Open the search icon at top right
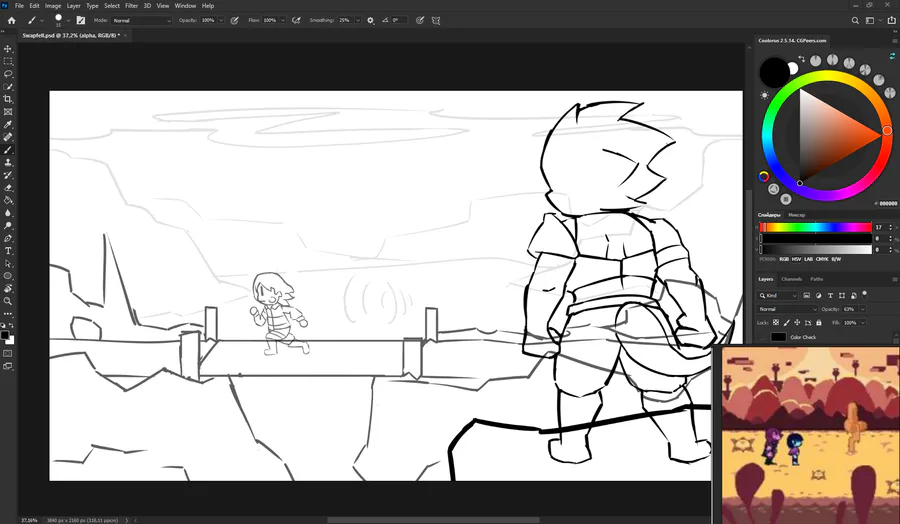This screenshot has width=900, height=524. pos(855,20)
